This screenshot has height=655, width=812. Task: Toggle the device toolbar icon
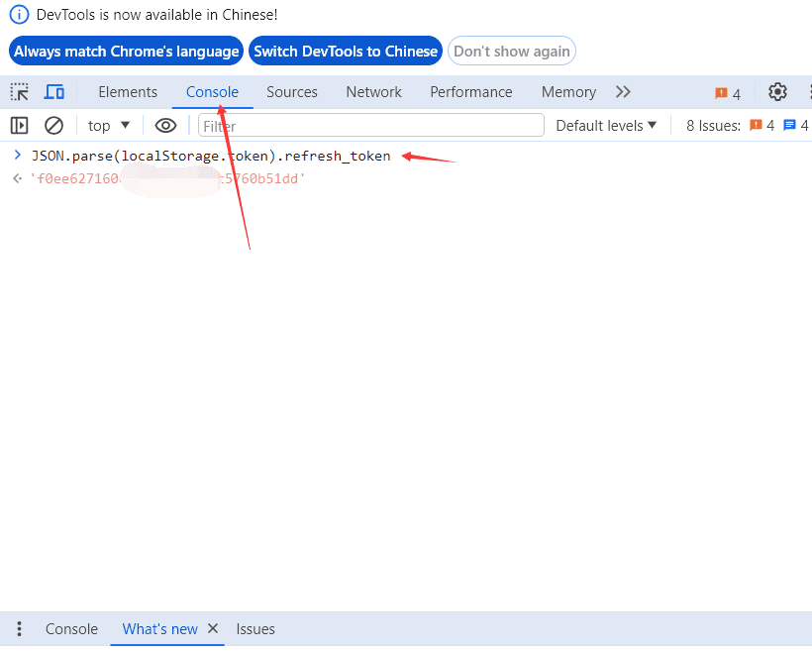[x=54, y=92]
